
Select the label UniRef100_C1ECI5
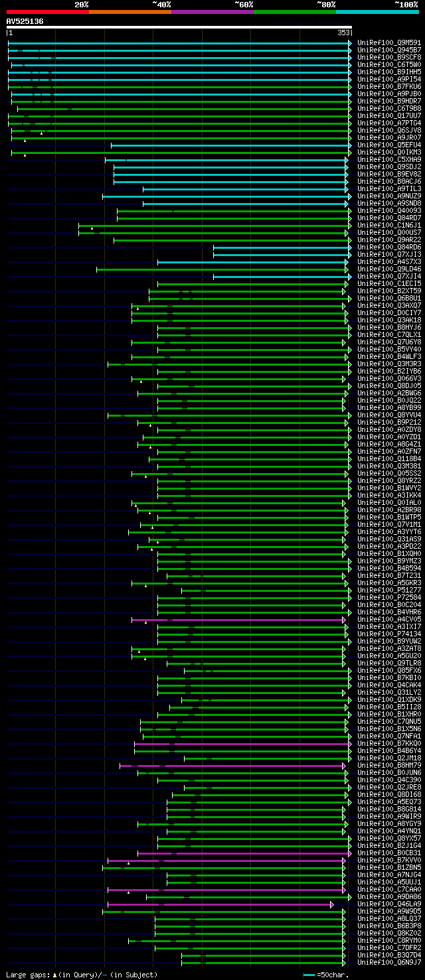point(389,284)
